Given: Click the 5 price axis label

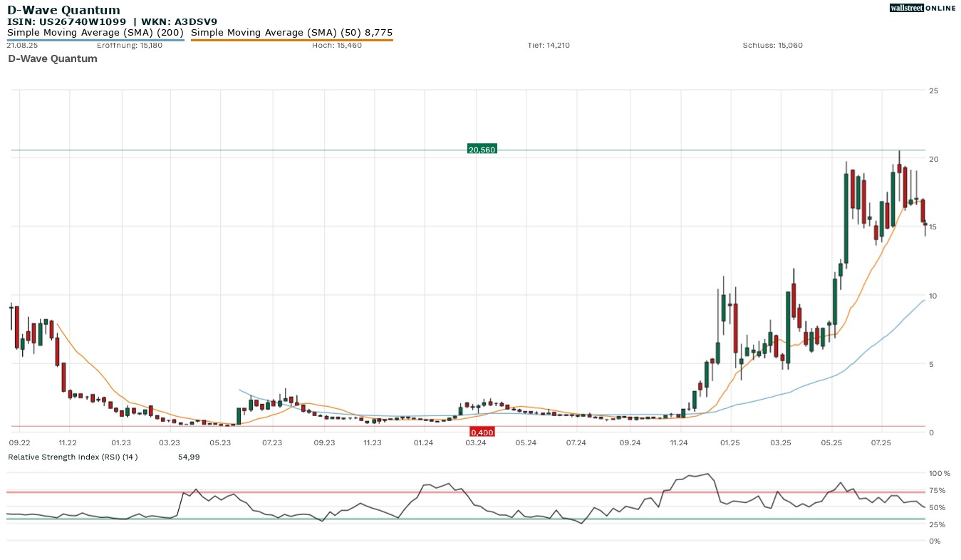Looking at the screenshot, I should 931,364.
